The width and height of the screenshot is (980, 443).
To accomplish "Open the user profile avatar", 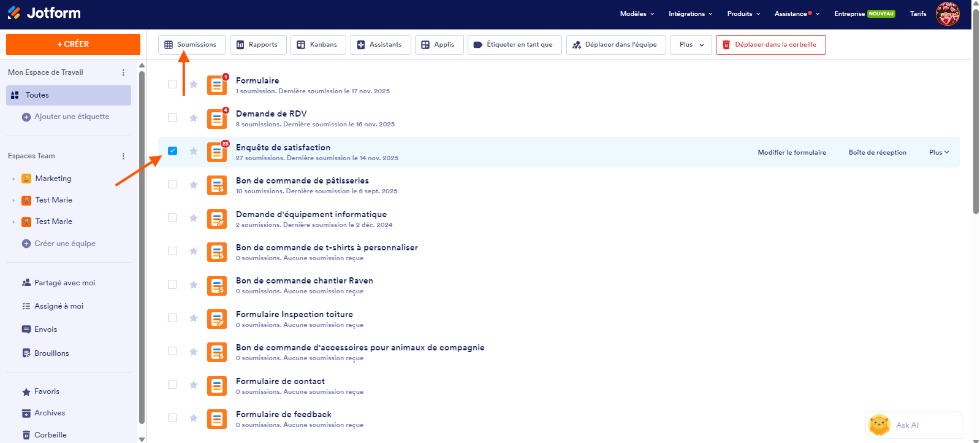I will pyautogui.click(x=948, y=13).
